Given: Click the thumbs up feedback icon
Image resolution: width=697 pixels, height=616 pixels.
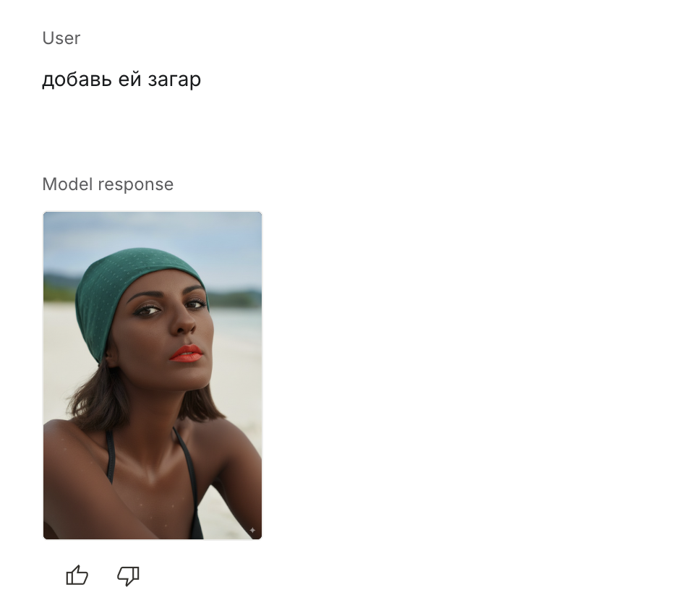Looking at the screenshot, I should 77,576.
